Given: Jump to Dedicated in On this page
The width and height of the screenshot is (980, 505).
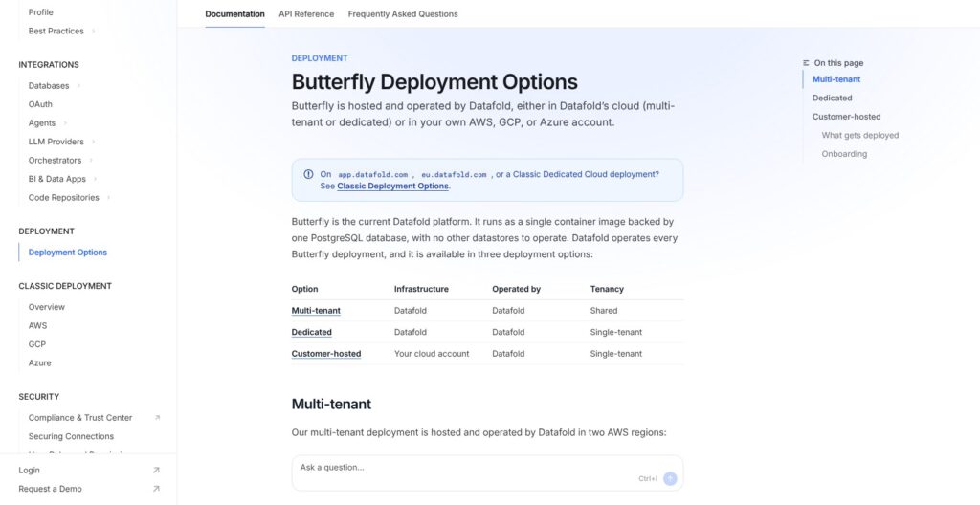Looking at the screenshot, I should point(832,99).
